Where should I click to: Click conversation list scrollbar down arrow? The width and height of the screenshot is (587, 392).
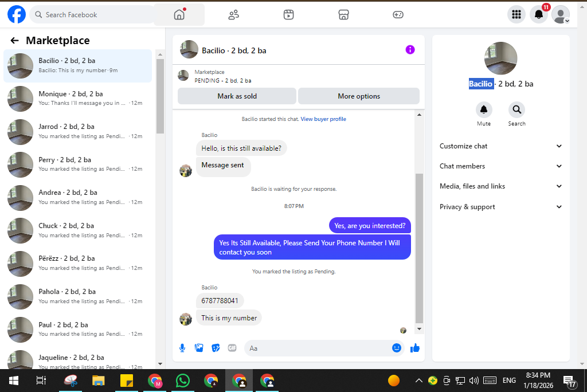coord(161,363)
